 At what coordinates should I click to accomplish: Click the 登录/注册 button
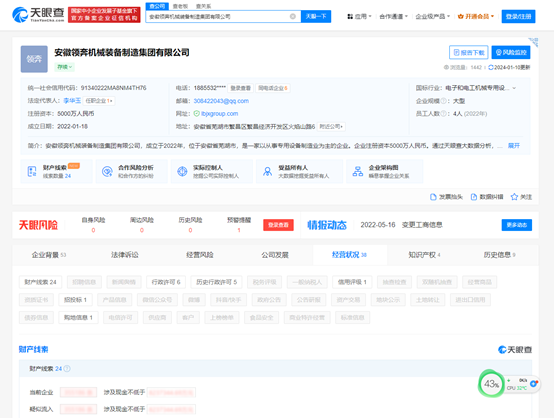coord(518,16)
